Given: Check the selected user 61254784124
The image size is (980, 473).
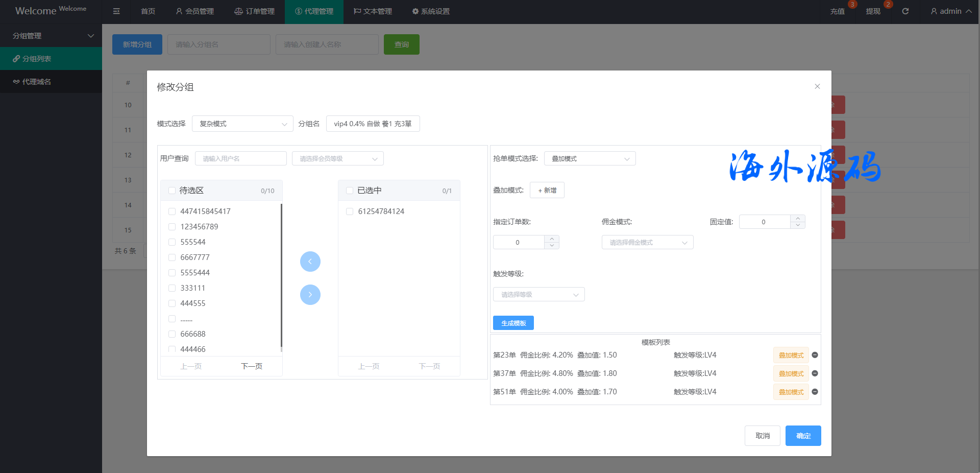Looking at the screenshot, I should coord(350,211).
